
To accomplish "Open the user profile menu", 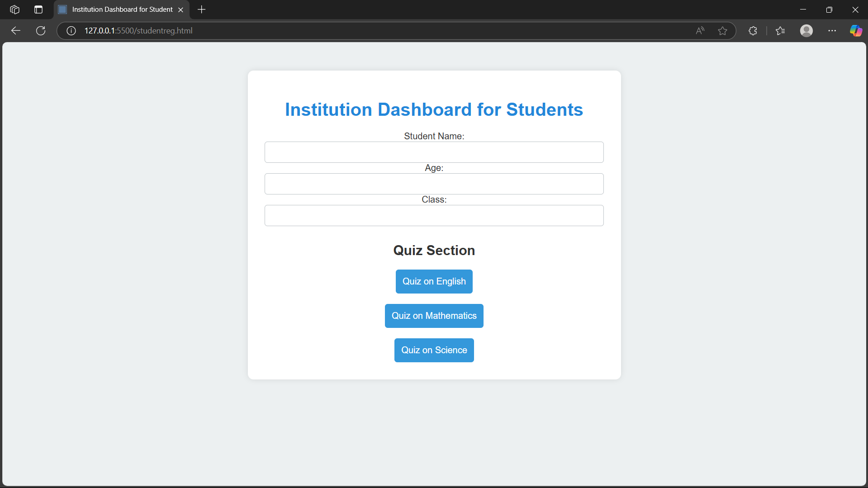I will (806, 31).
